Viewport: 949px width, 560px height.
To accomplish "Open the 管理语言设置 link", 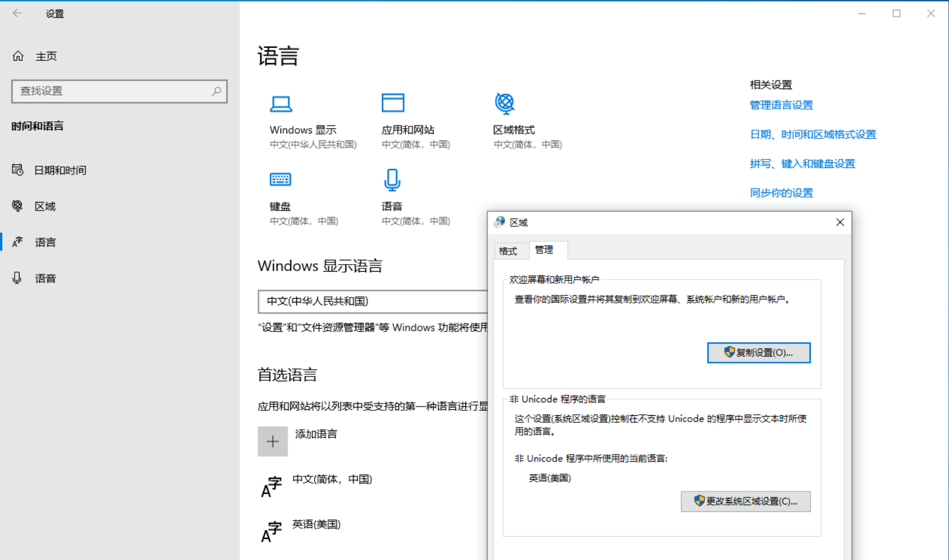I will click(x=781, y=105).
